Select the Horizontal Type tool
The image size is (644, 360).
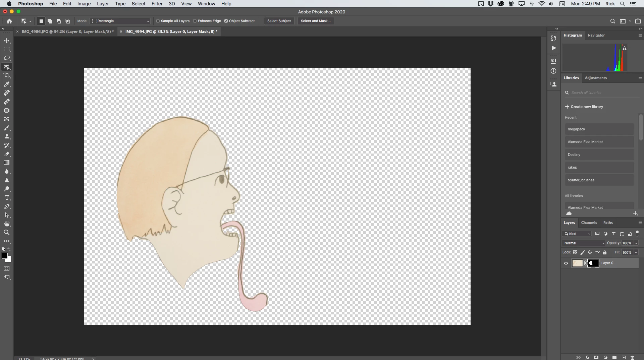(x=7, y=197)
